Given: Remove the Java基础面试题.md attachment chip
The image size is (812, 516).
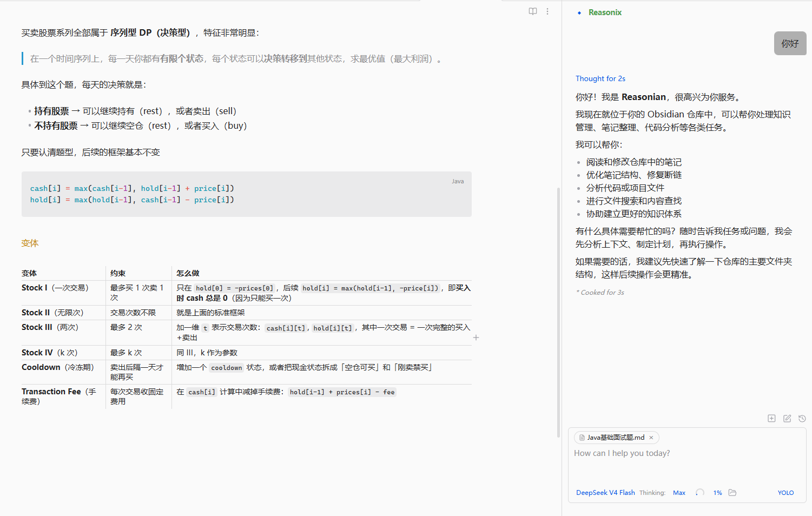Looking at the screenshot, I should coord(651,438).
